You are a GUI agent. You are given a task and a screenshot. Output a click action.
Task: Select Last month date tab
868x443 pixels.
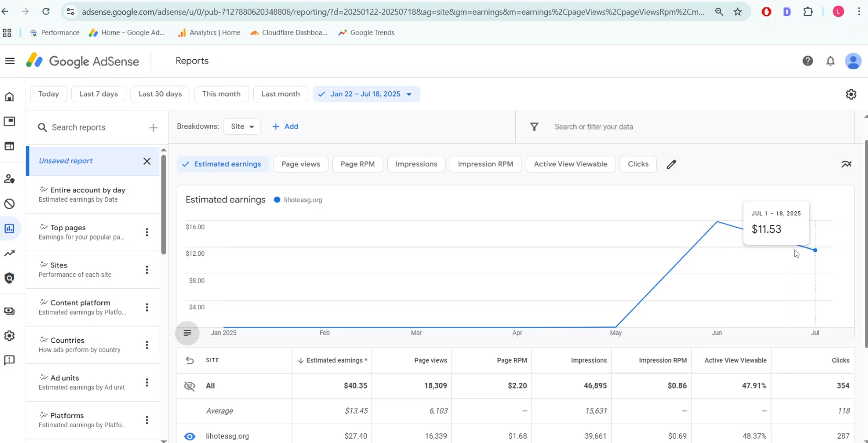point(280,94)
